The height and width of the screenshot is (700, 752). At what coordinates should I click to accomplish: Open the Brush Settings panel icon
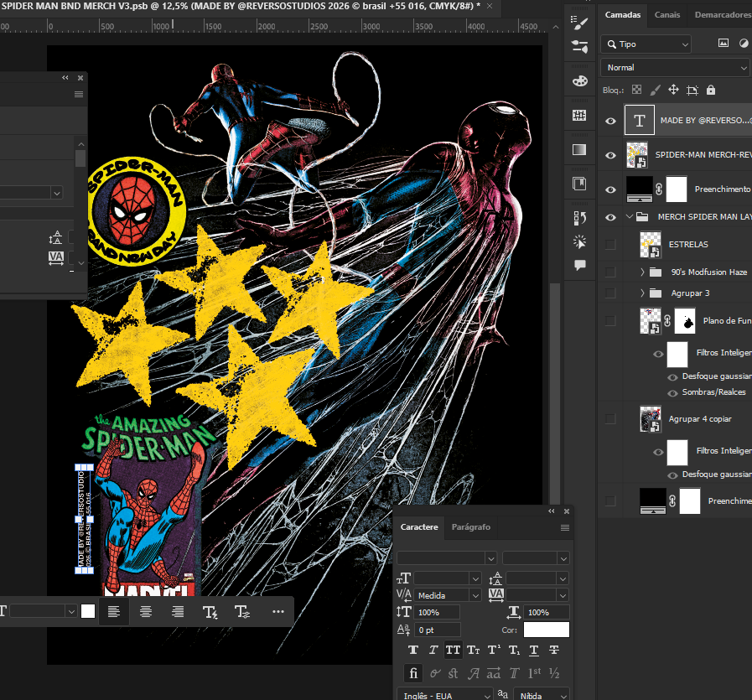point(579,21)
